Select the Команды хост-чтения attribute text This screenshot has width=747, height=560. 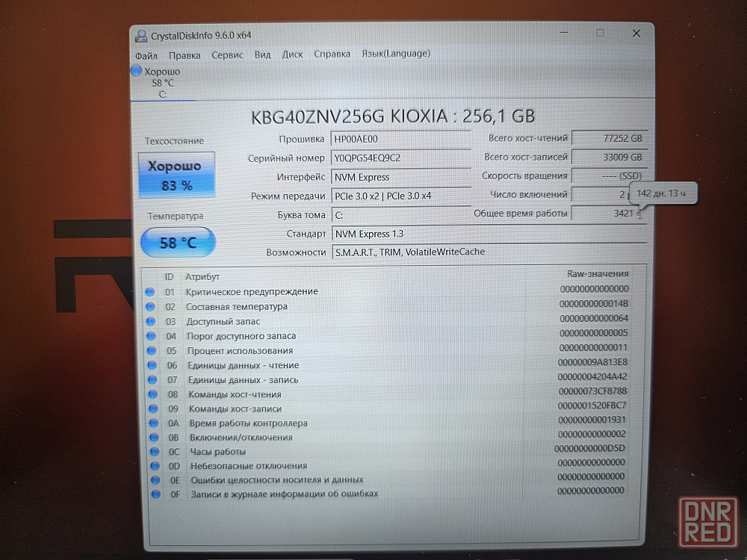pos(235,394)
